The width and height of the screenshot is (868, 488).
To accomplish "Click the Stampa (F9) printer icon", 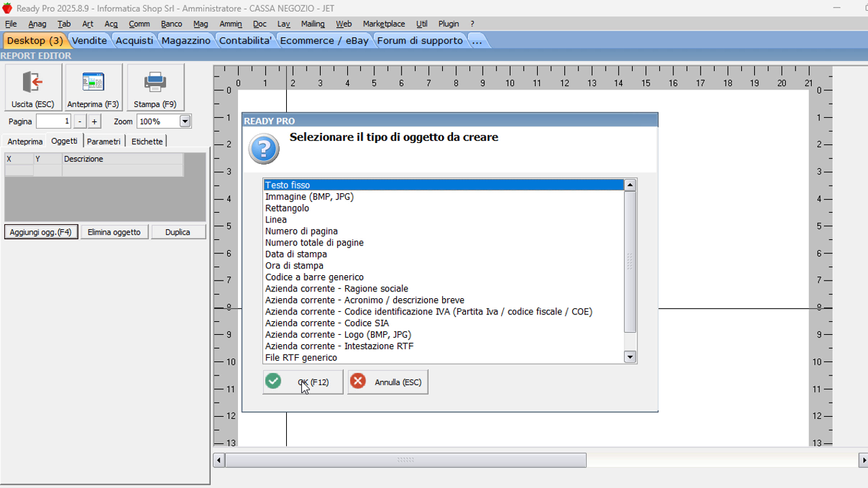I will pyautogui.click(x=155, y=83).
